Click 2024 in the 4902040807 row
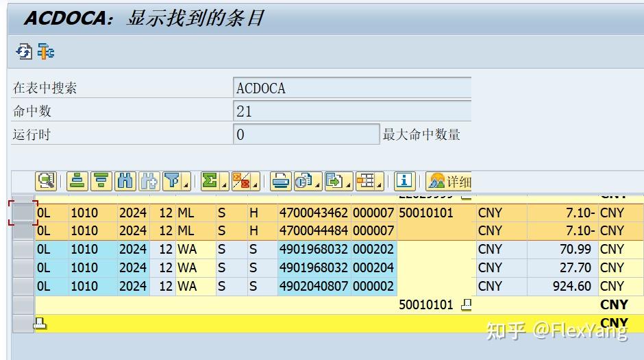644x360 pixels. pos(133,287)
